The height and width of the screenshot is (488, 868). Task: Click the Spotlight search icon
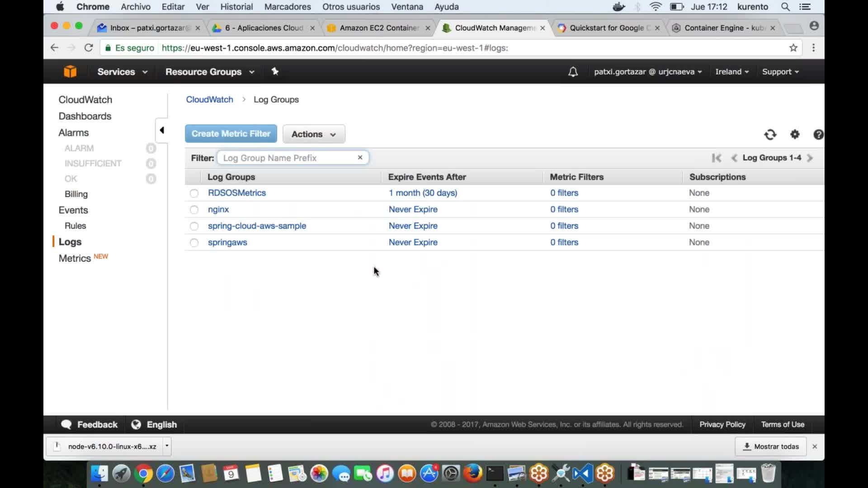[786, 7]
